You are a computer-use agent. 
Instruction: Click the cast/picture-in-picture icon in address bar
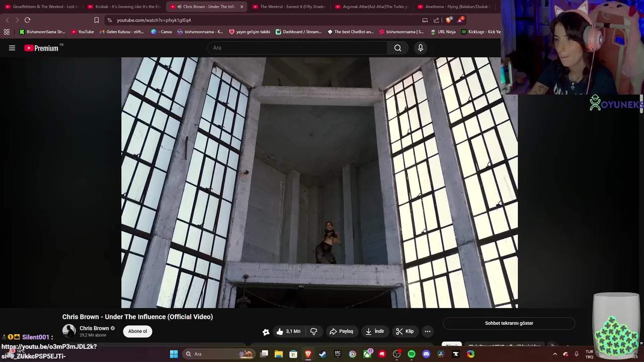tap(425, 20)
